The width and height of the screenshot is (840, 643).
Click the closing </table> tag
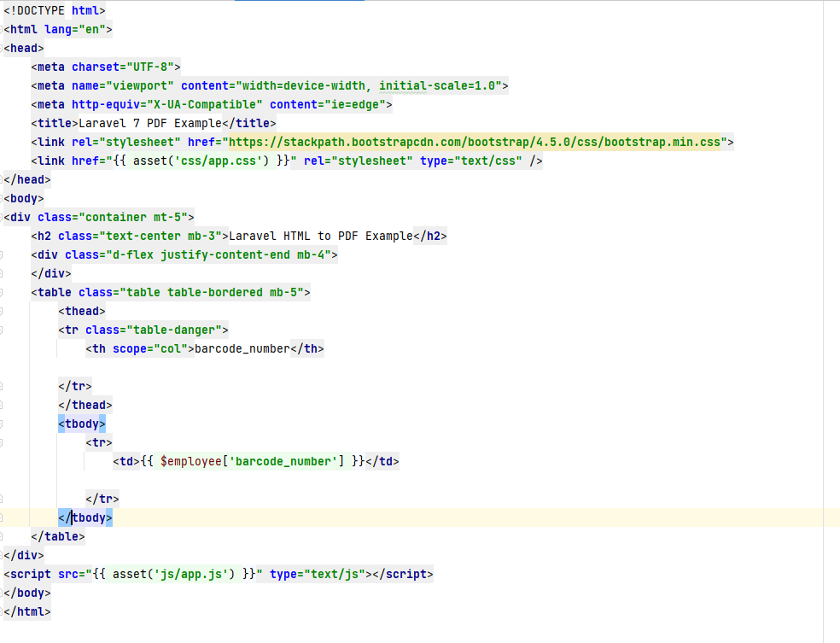(x=58, y=536)
